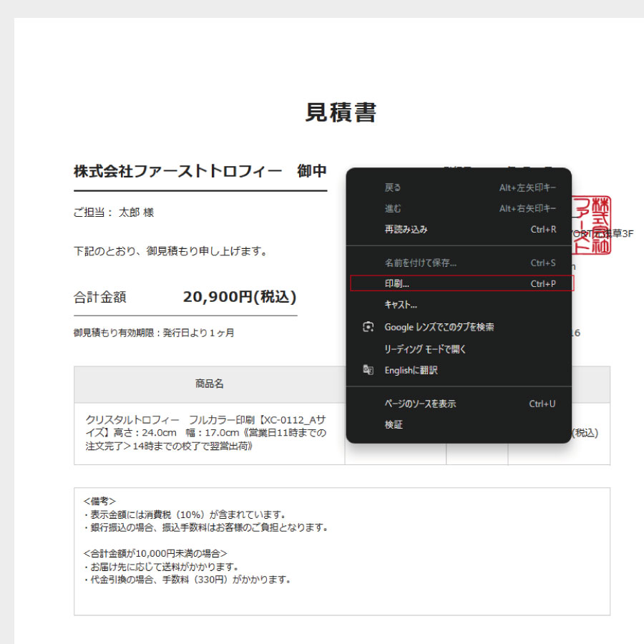644x644 pixels.
Task: Click the 商品名 table header
Action: point(210,383)
